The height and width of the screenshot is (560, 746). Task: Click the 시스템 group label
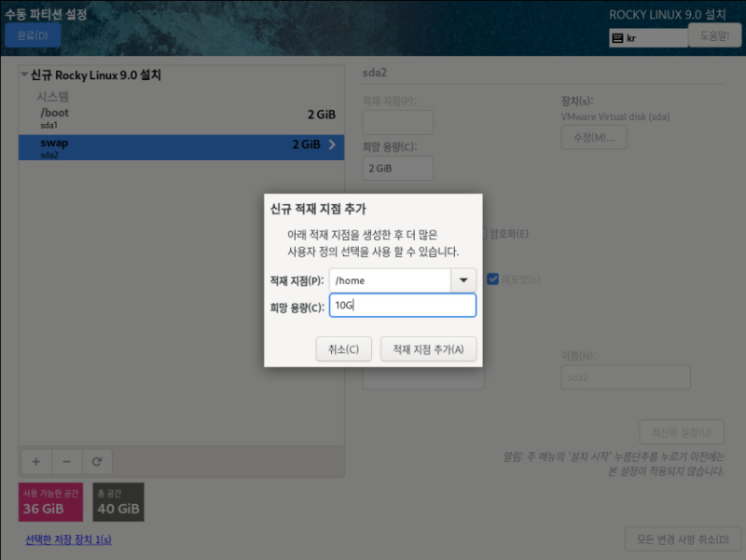tap(53, 97)
